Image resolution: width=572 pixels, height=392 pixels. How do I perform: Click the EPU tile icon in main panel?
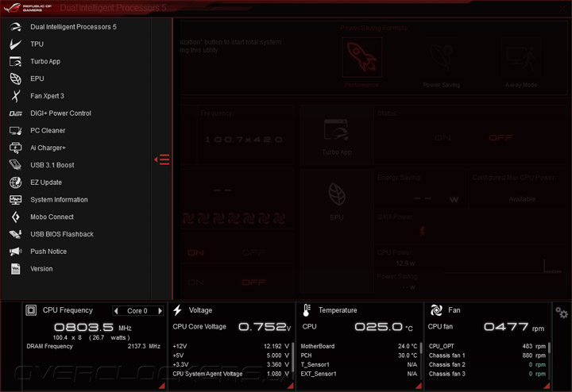pyautogui.click(x=337, y=194)
